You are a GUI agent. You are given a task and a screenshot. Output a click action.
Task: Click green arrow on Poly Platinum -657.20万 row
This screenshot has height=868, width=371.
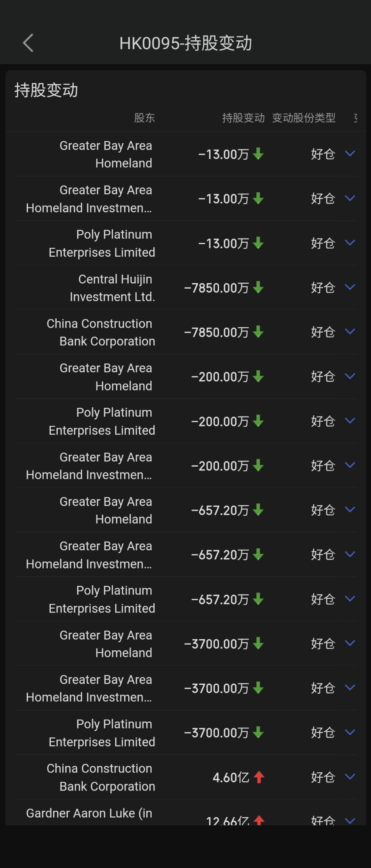(258, 599)
